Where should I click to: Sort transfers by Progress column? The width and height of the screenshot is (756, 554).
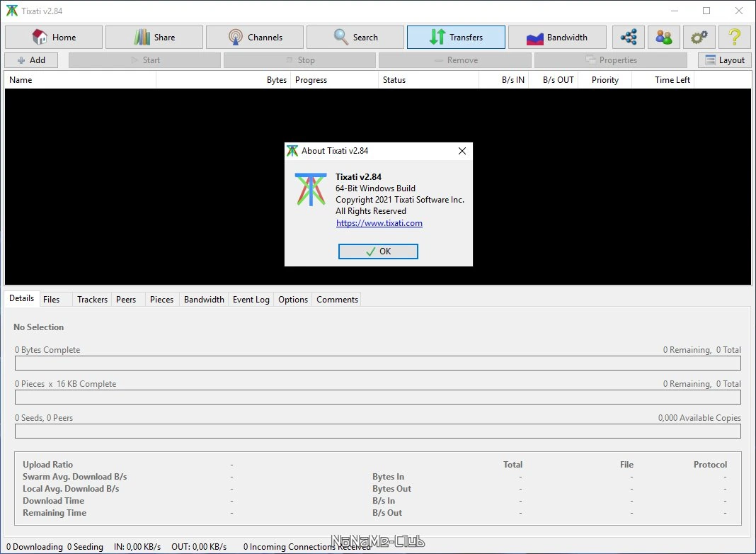click(x=335, y=80)
